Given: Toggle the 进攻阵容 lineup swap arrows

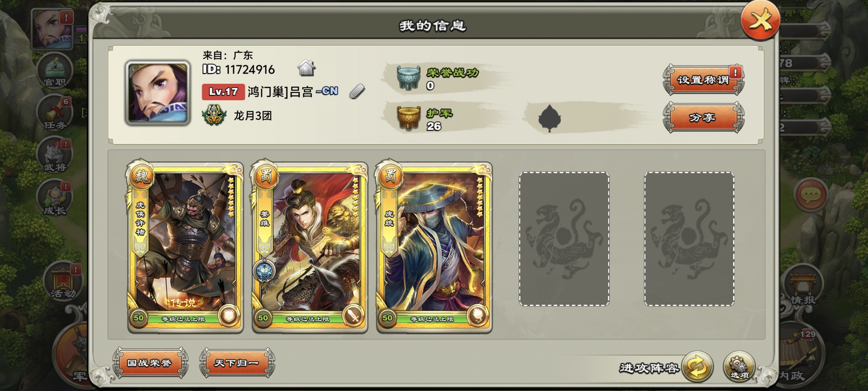Looking at the screenshot, I should [697, 367].
